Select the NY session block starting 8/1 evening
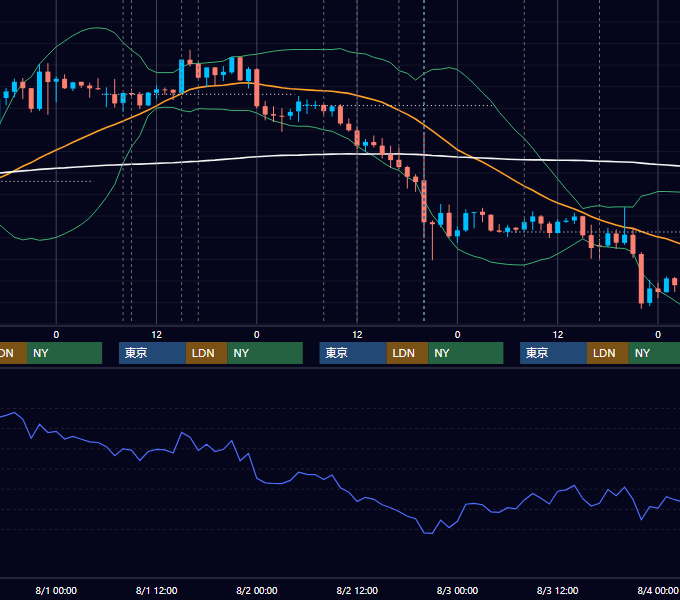The height and width of the screenshot is (600, 680). click(x=265, y=353)
